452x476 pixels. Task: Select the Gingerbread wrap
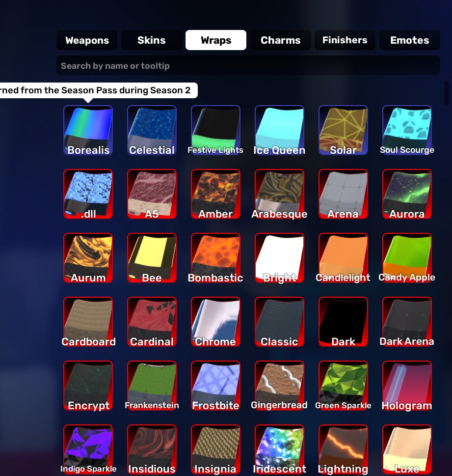279,385
